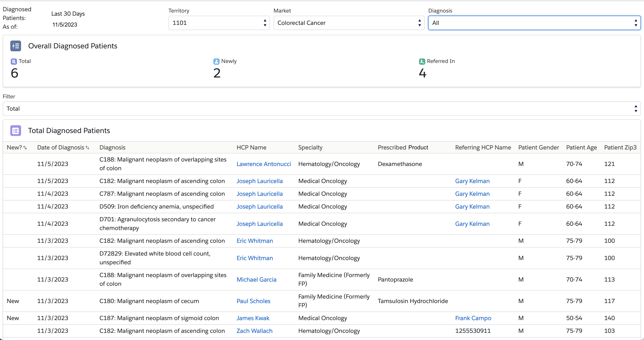The width and height of the screenshot is (644, 340).
Task: Click the Paul Scholes link
Action: [253, 301]
